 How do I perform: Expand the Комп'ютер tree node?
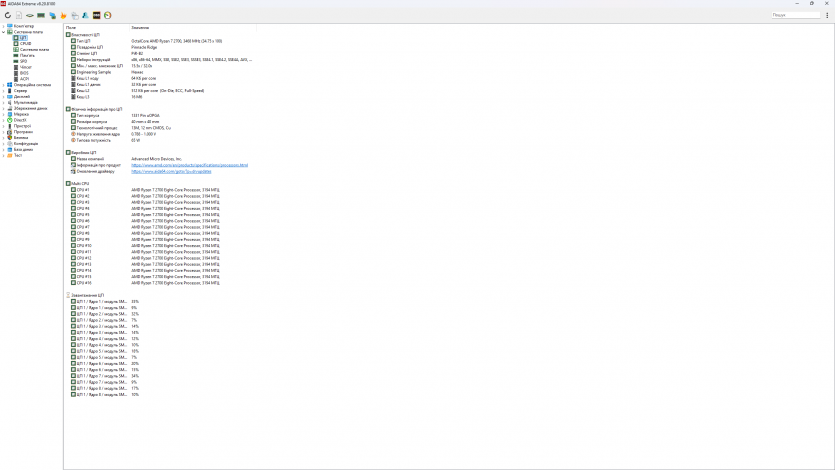(3, 26)
